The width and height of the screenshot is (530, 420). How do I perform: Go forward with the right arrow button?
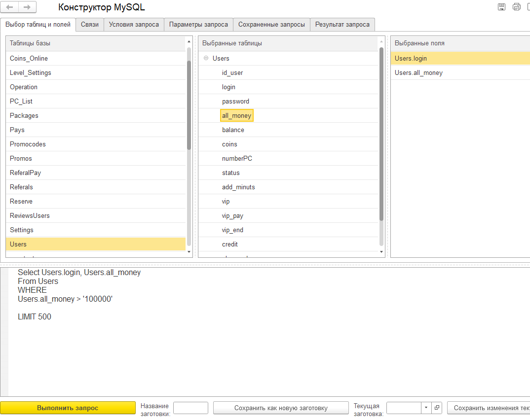(27, 7)
